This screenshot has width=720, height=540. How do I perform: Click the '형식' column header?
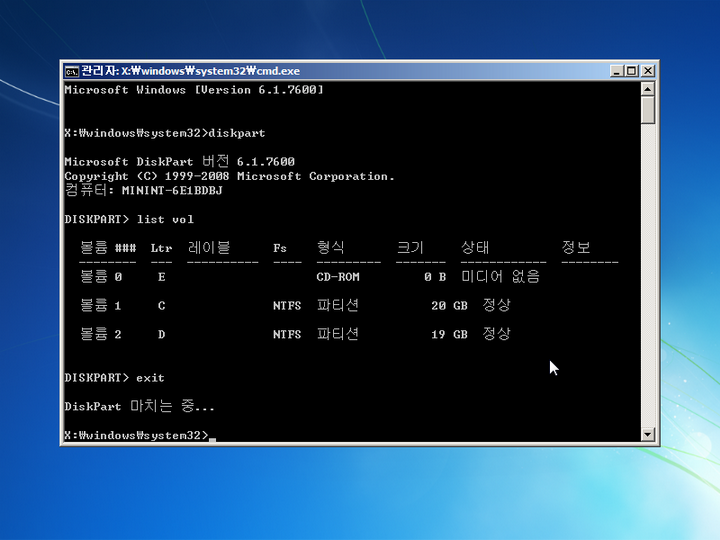(331, 248)
